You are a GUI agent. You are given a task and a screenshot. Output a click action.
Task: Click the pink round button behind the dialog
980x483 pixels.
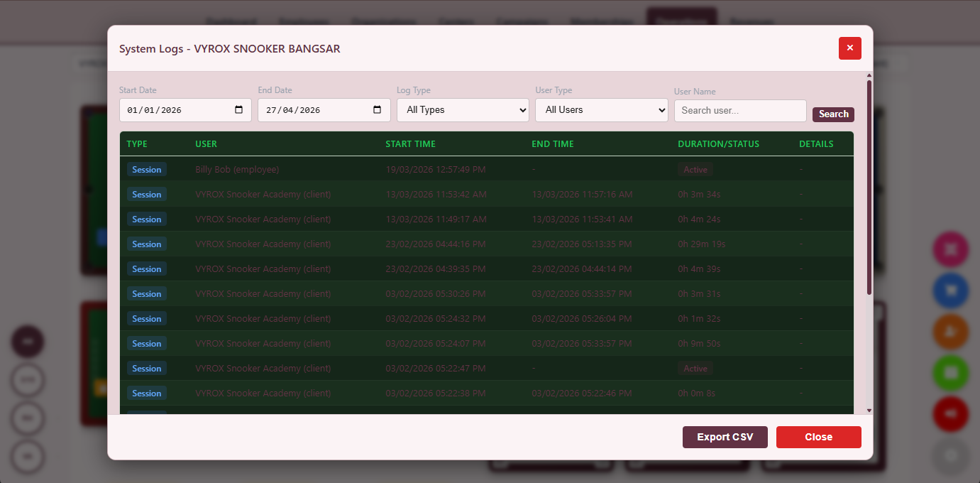951,250
